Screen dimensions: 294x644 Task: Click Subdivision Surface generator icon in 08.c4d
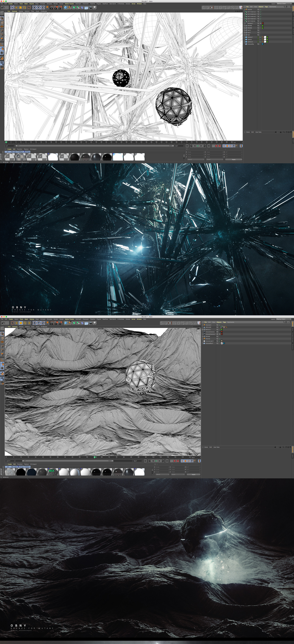74,323
